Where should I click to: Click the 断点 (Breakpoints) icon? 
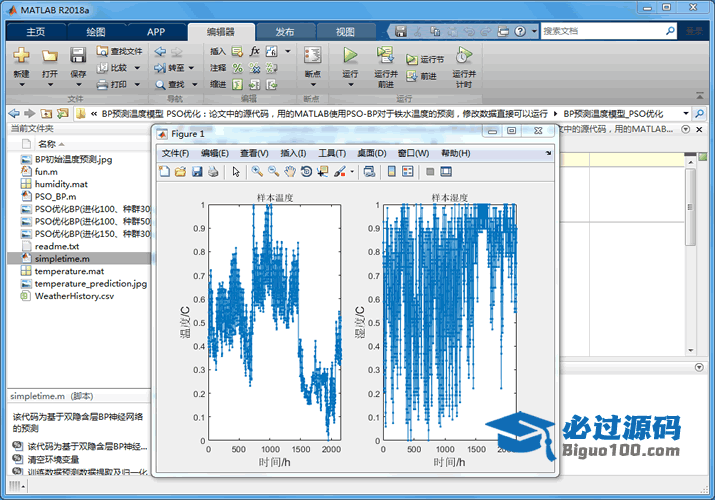(313, 56)
